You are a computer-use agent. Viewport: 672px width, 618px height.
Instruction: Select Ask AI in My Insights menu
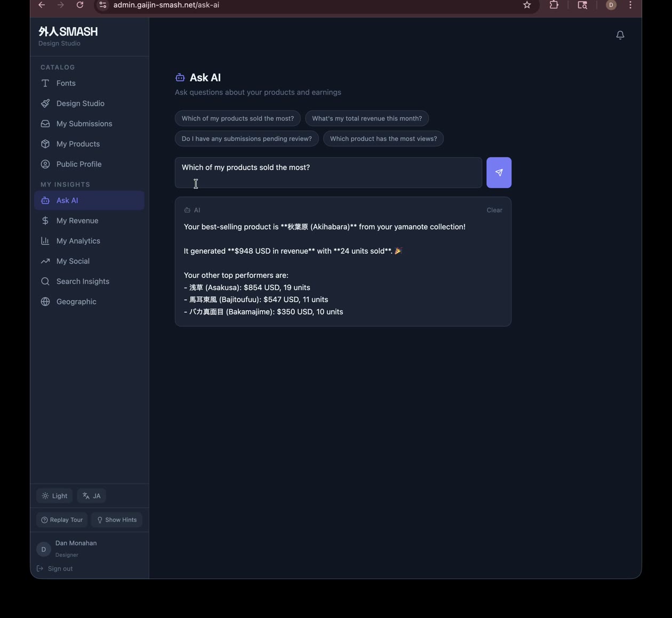67,200
